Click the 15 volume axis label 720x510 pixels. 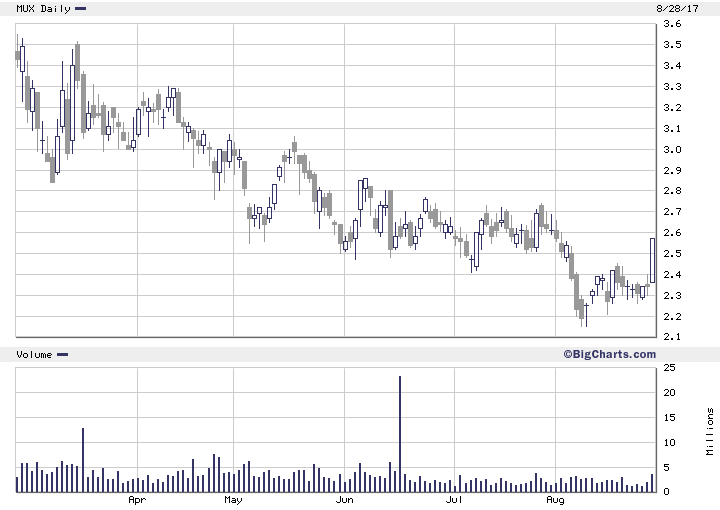tap(669, 418)
